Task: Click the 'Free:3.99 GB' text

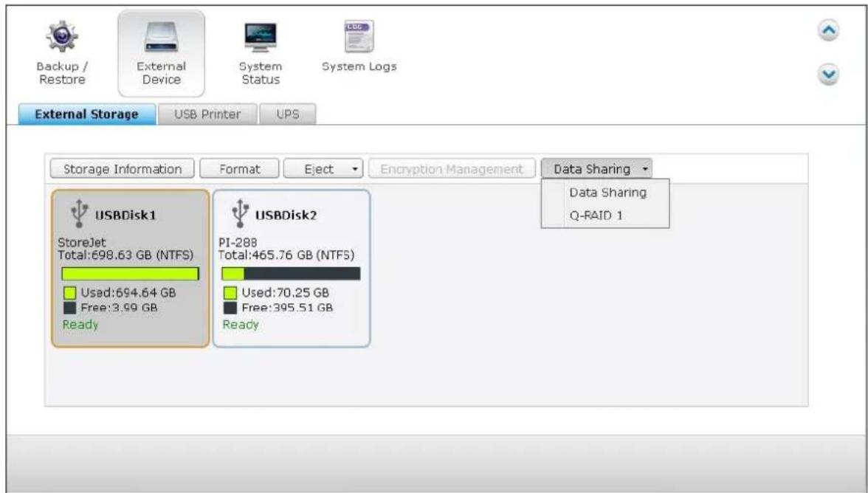Action: (119, 308)
